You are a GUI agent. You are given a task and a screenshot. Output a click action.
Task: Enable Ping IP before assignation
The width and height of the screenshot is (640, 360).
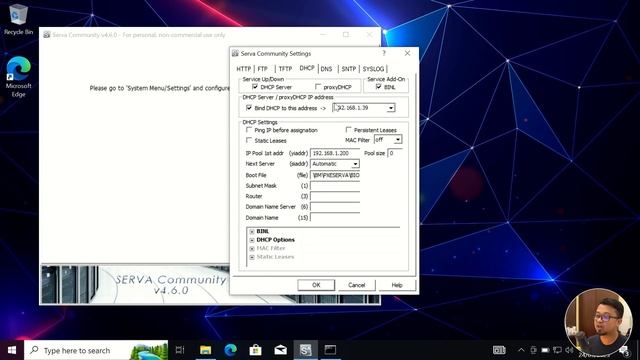point(249,130)
